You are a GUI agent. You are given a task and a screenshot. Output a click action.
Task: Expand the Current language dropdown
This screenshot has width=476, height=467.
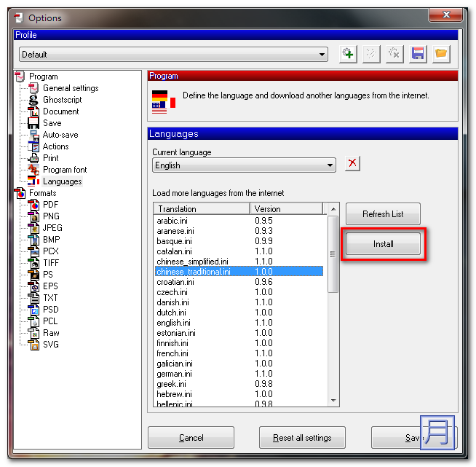[330, 165]
